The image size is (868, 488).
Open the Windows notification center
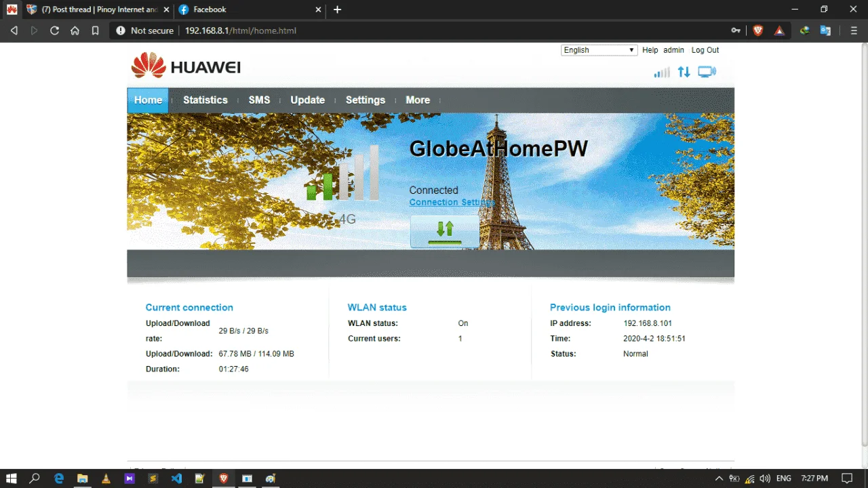847,479
